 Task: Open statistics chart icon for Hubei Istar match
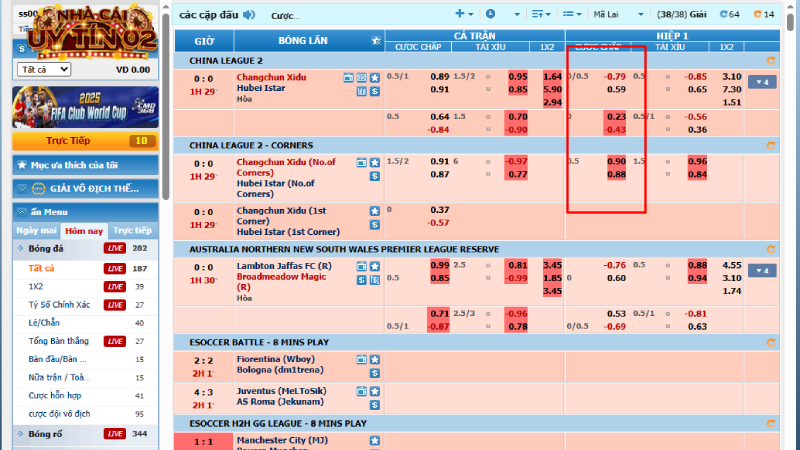coord(362,91)
